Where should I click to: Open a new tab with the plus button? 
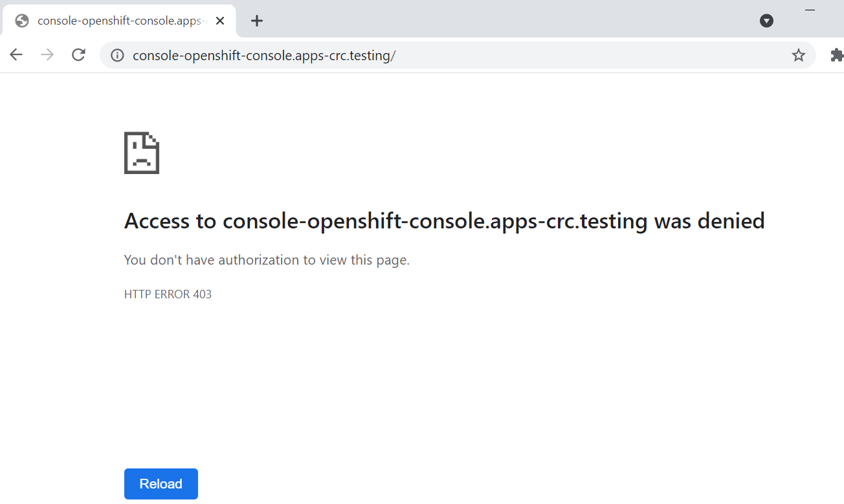[x=257, y=21]
